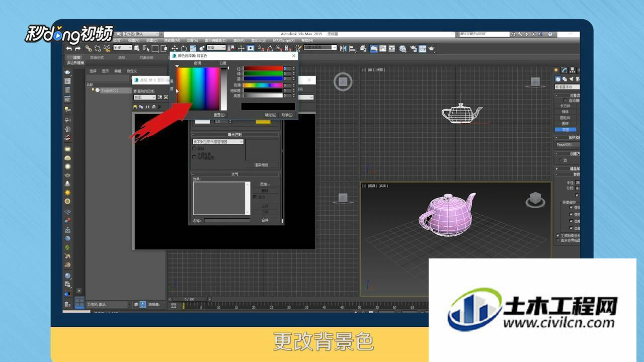Open the Graph Editors menu
Viewport: 644px width, 362px height.
[x=216, y=40]
